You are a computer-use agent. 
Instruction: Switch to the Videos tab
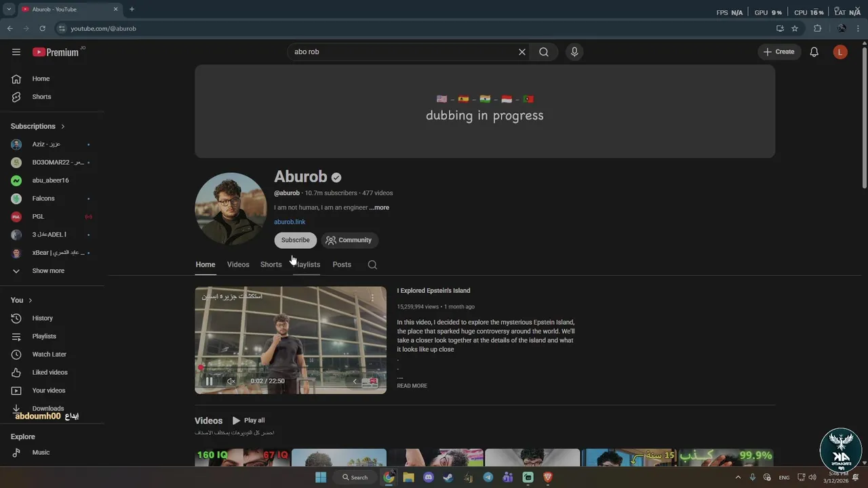238,264
